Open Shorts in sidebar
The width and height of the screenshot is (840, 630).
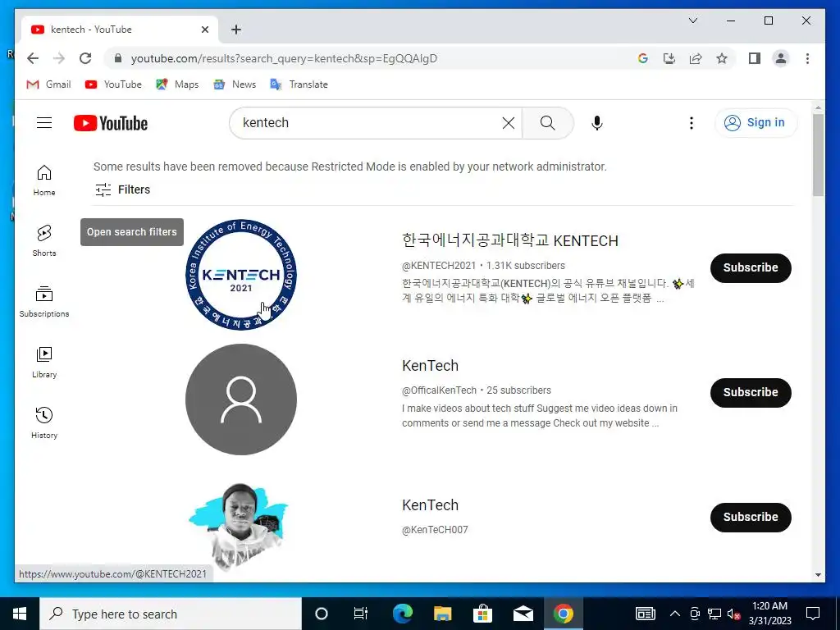(44, 240)
